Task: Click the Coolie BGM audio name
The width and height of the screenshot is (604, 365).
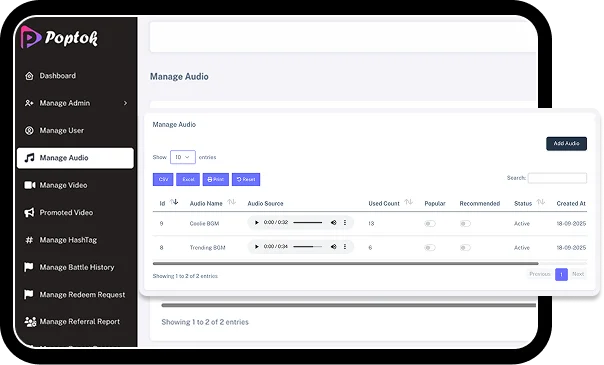Action: (204, 224)
